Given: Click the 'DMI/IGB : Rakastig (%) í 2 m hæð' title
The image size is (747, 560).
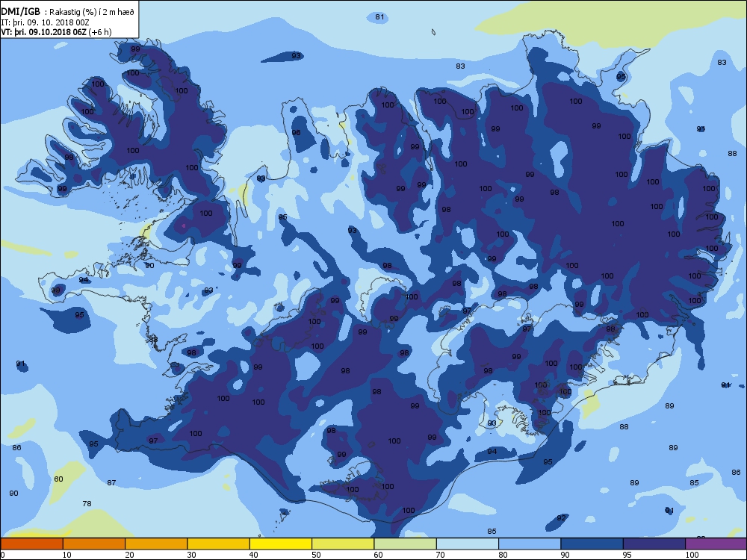Looking at the screenshot, I should click(x=68, y=12).
